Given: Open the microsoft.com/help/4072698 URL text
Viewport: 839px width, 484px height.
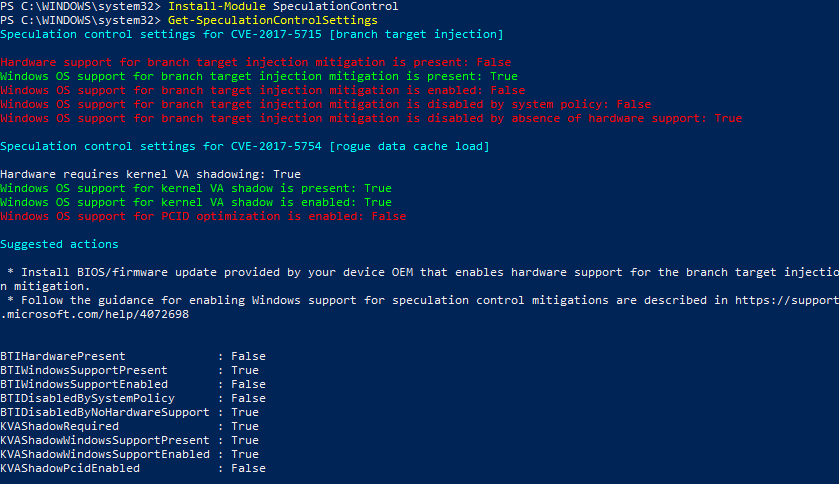Looking at the screenshot, I should pos(93,314).
